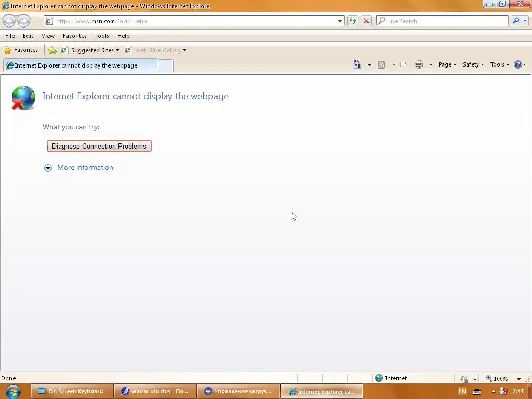The width and height of the screenshot is (532, 399).
Task: Open recent pages dropdown beside Forward
Action: 35,21
